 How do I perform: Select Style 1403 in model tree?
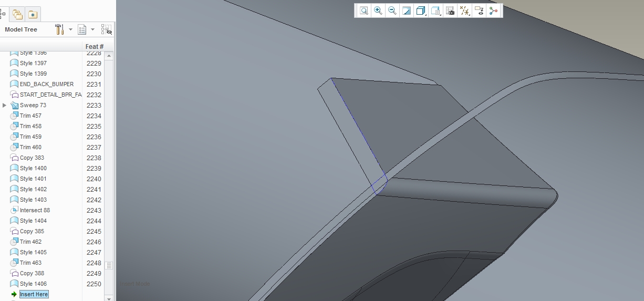33,200
